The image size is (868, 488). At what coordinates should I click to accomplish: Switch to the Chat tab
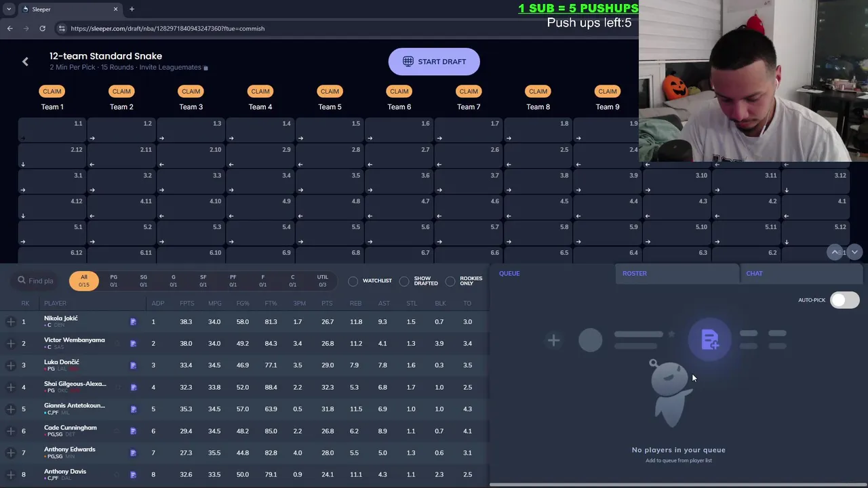(x=754, y=273)
